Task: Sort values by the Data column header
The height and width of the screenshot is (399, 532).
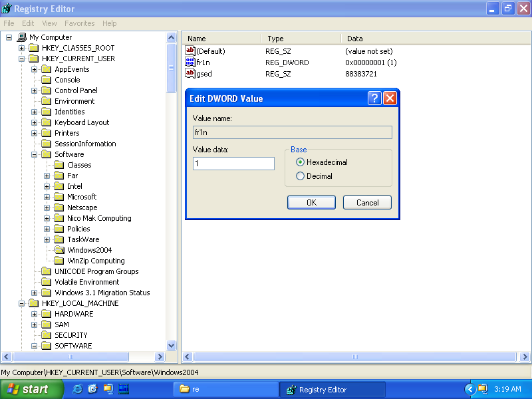Action: [x=436, y=39]
